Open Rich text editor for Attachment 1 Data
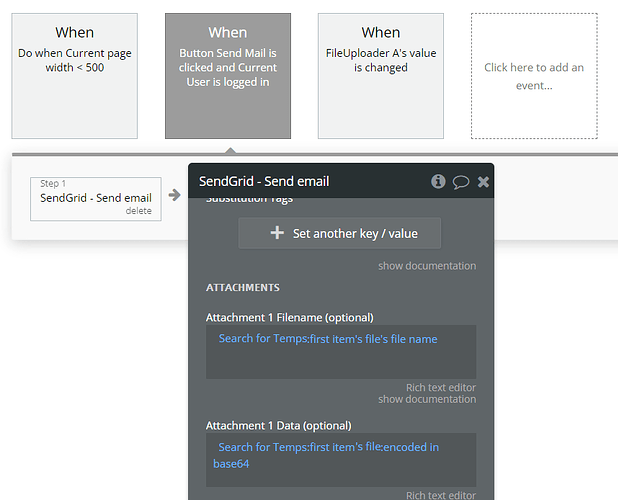 pos(441,495)
